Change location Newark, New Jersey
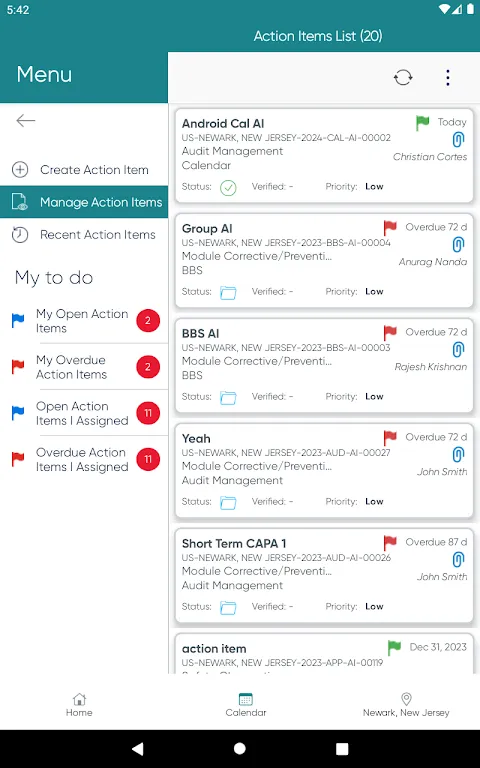The image size is (480, 768). [406, 705]
